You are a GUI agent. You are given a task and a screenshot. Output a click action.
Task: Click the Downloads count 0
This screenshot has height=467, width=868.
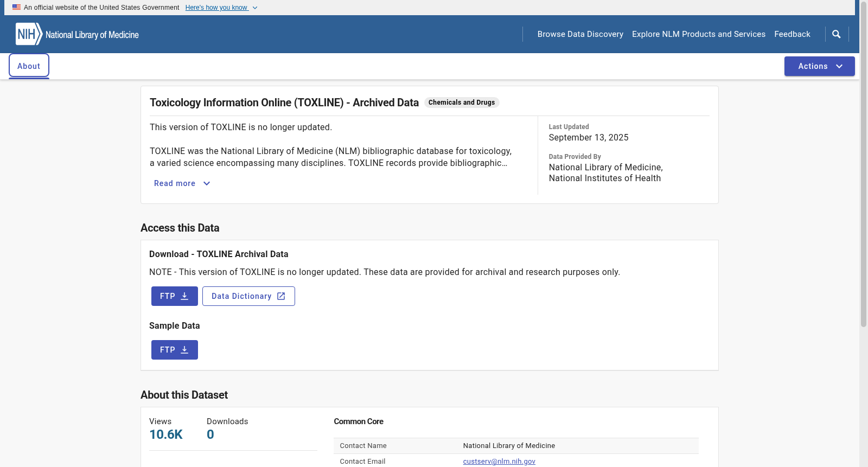[210, 434]
